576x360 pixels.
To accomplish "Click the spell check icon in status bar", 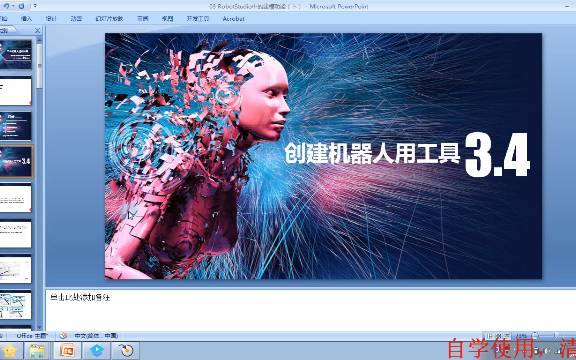I will pos(63,335).
